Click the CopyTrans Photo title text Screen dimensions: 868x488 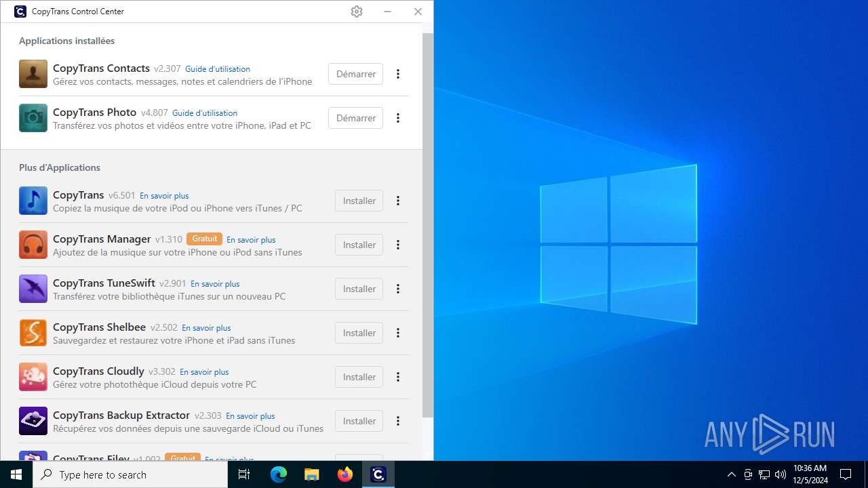point(95,113)
